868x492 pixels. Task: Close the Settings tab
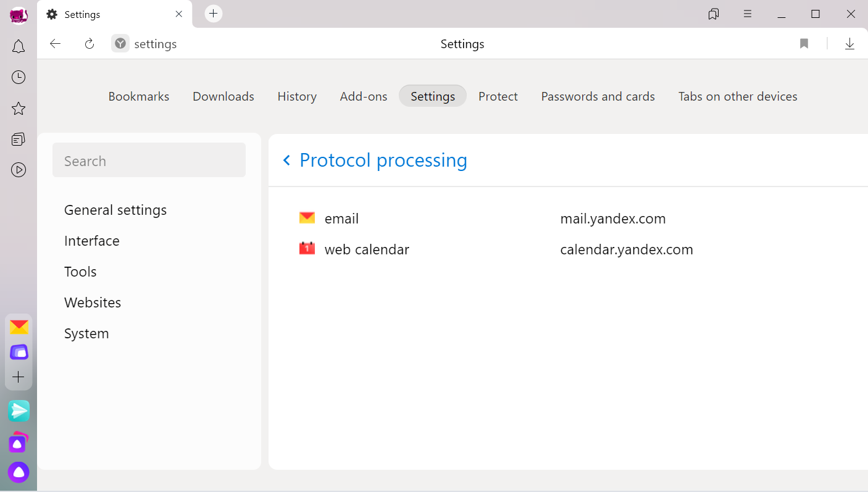click(x=179, y=14)
